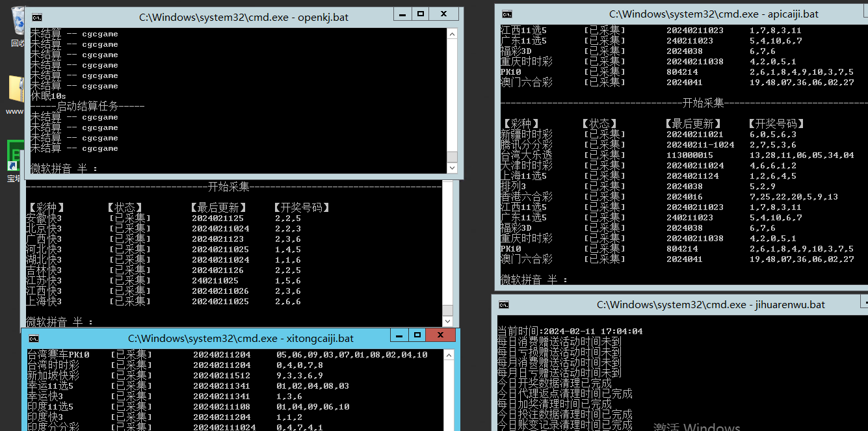This screenshot has height=431, width=868.
Task: Click the down arrow of openkj.bat scrollbar
Action: (452, 168)
